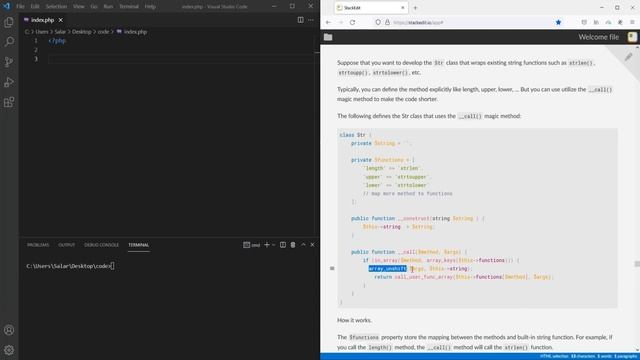Viewport: 640px width, 360px height.
Task: Open the Explorer view in VS Code
Action: (x=9, y=22)
